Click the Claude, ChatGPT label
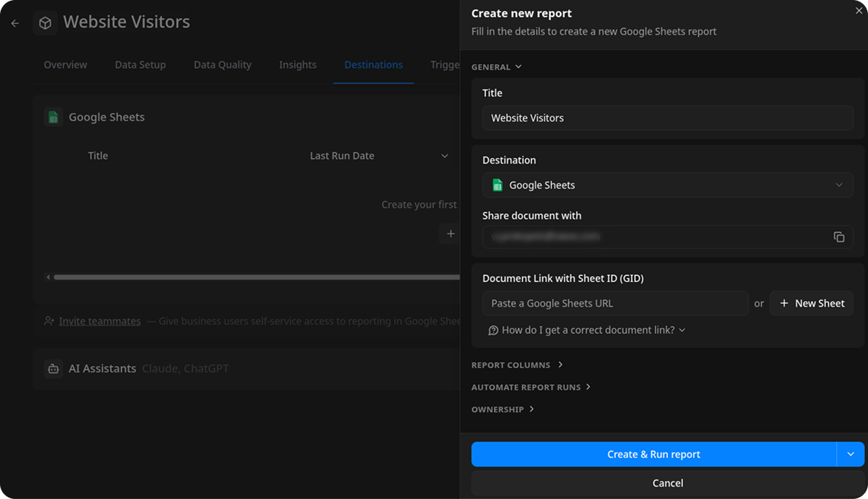868x499 pixels. tap(185, 368)
